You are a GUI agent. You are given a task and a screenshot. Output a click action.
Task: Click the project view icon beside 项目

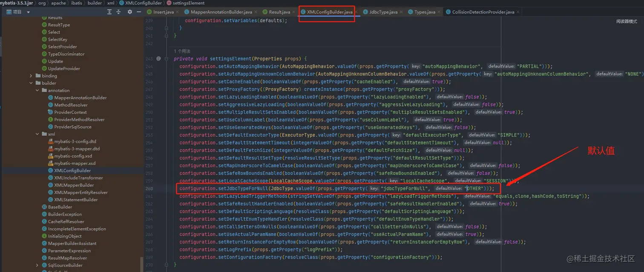(x=9, y=12)
